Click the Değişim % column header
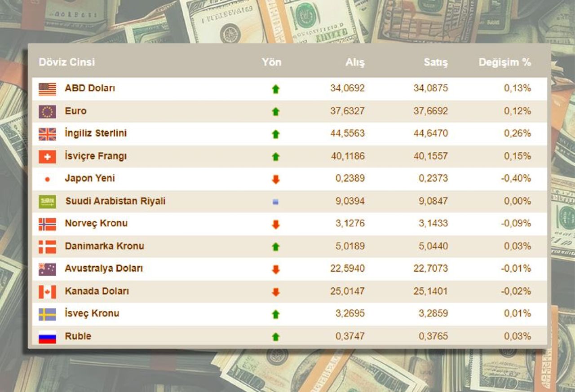Viewport: 575px width, 392px height. click(x=505, y=62)
